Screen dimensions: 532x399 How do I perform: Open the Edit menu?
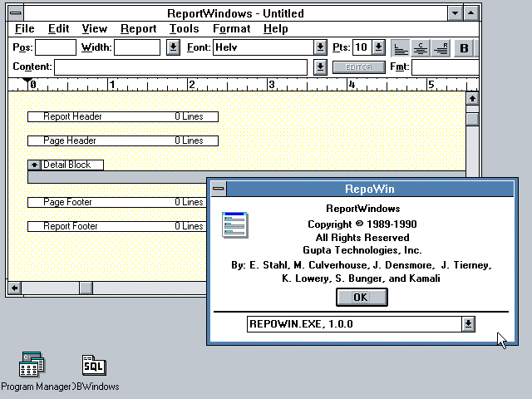58,29
